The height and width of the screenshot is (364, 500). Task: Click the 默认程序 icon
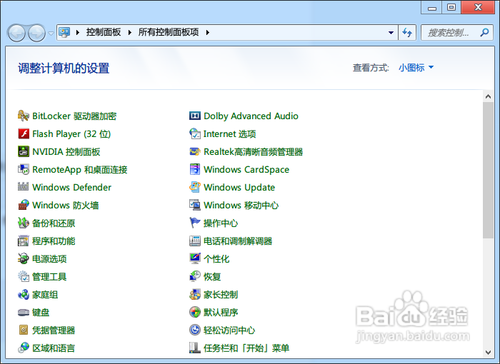coord(195,312)
